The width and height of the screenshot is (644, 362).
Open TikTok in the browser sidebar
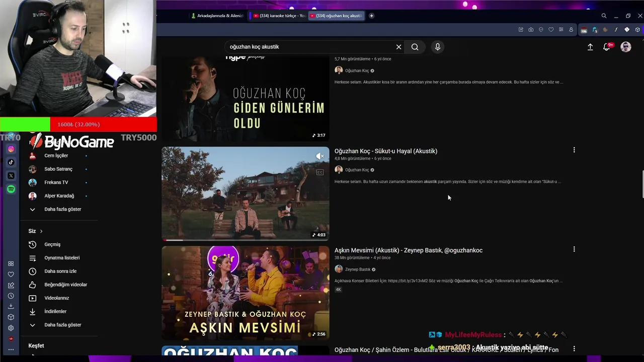click(11, 162)
